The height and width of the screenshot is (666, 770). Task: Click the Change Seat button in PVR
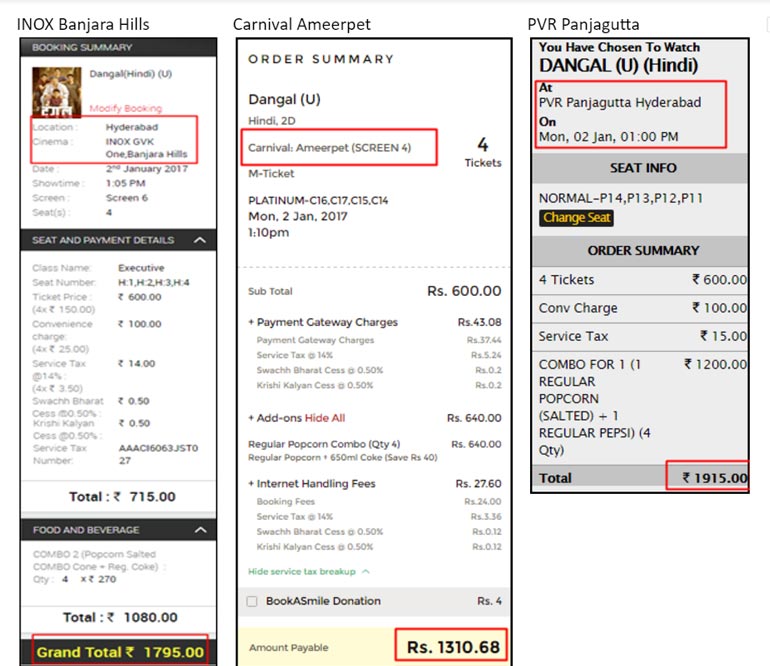577,218
